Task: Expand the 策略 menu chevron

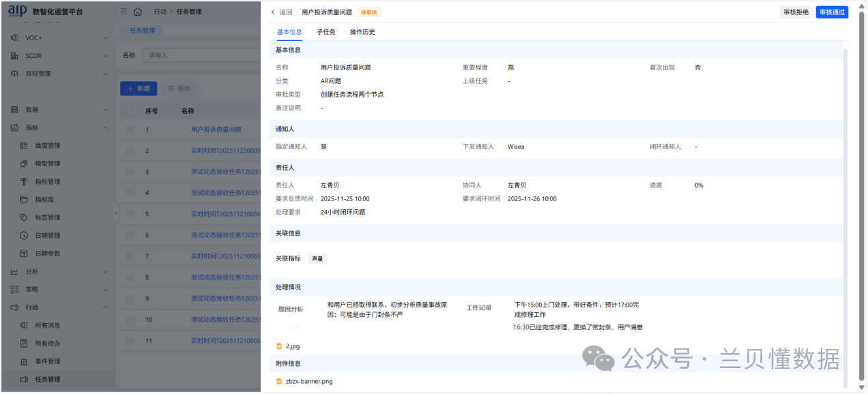Action: point(105,289)
